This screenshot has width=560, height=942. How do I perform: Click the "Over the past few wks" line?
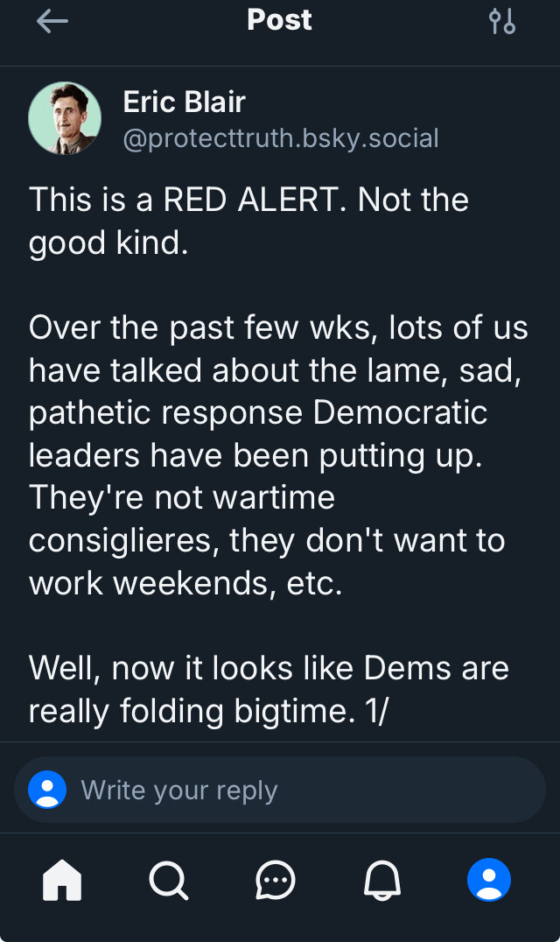click(x=278, y=327)
